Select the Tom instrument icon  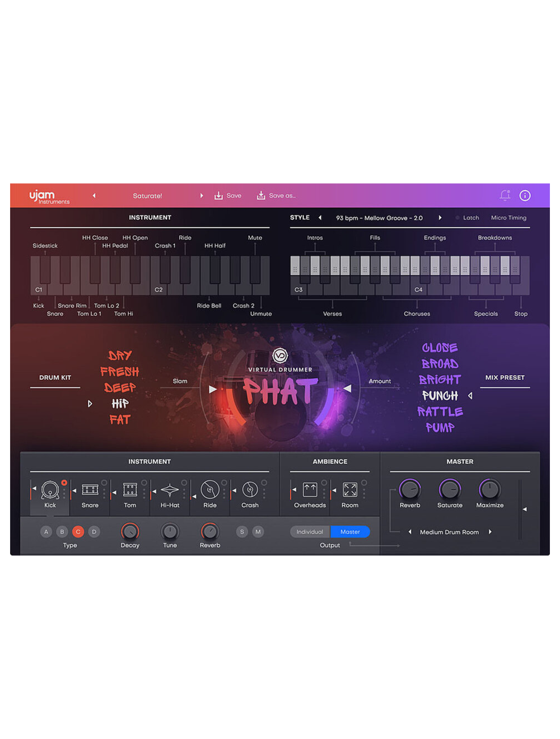click(130, 490)
